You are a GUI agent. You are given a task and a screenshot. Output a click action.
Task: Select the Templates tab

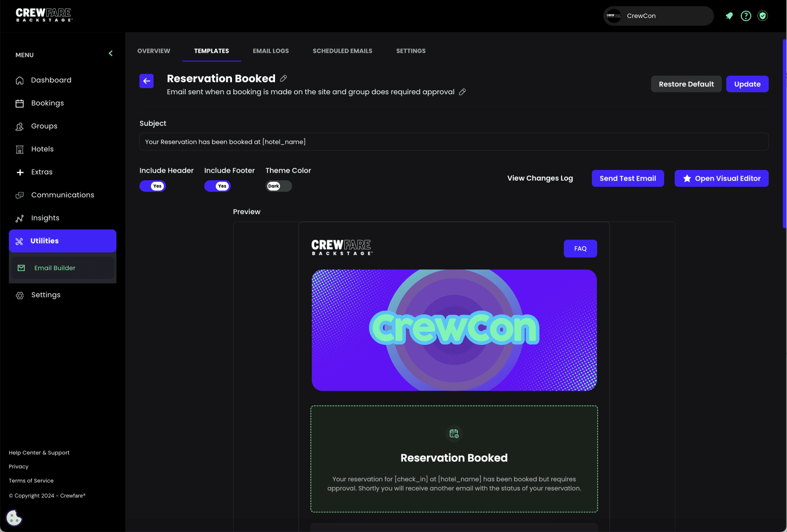[x=212, y=51]
